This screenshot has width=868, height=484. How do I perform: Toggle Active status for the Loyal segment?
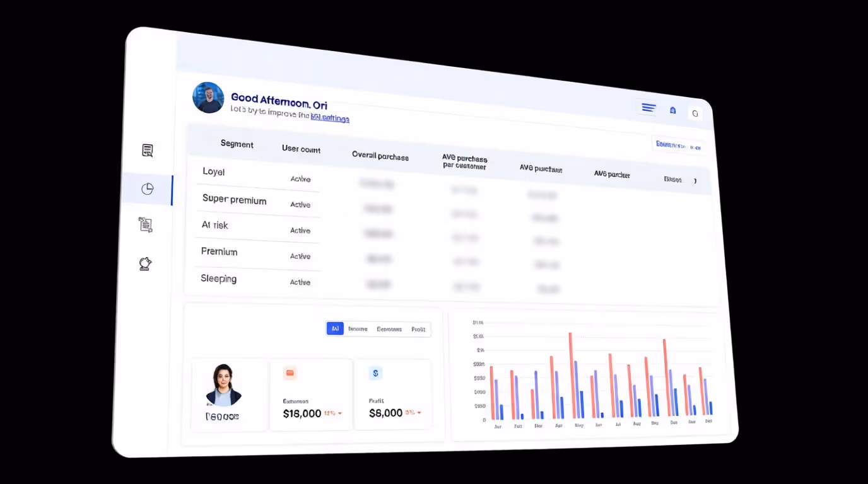coord(300,179)
